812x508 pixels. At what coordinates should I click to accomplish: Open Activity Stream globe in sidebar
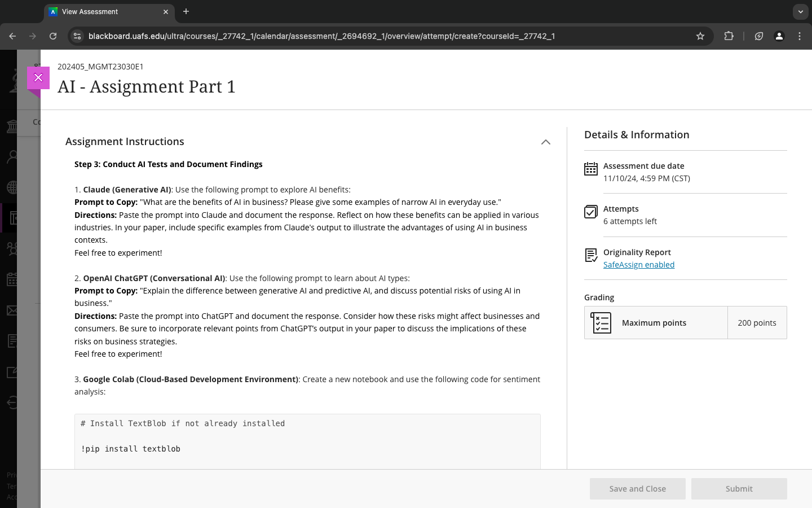pyautogui.click(x=11, y=187)
